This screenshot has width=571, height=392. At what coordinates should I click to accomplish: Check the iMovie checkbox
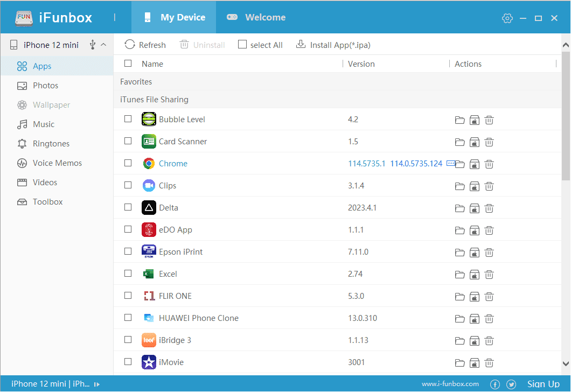(x=128, y=361)
